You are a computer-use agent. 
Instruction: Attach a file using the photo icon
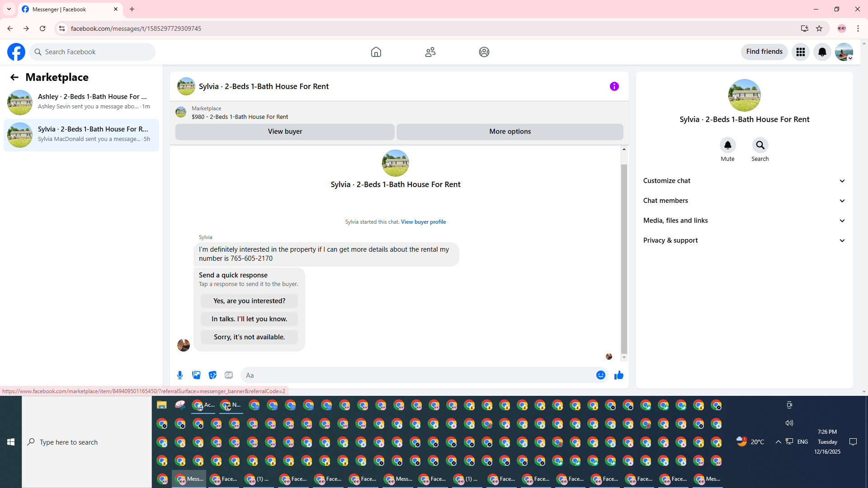pyautogui.click(x=196, y=375)
